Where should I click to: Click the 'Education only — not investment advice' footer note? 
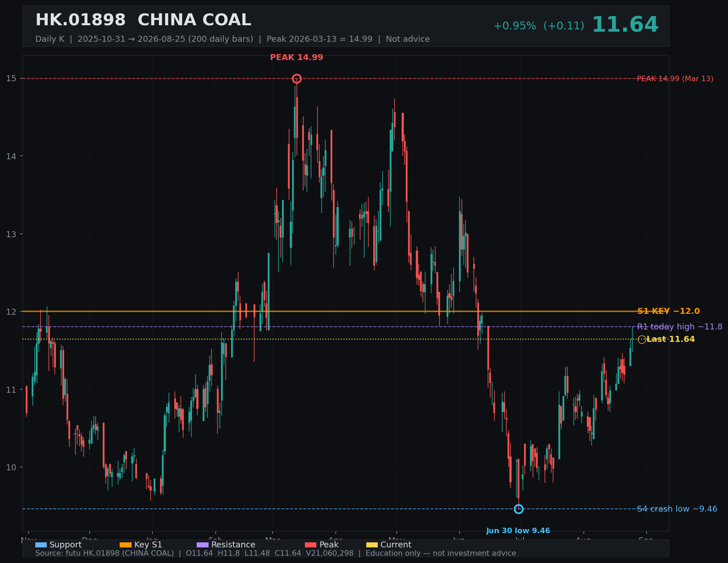tap(441, 553)
